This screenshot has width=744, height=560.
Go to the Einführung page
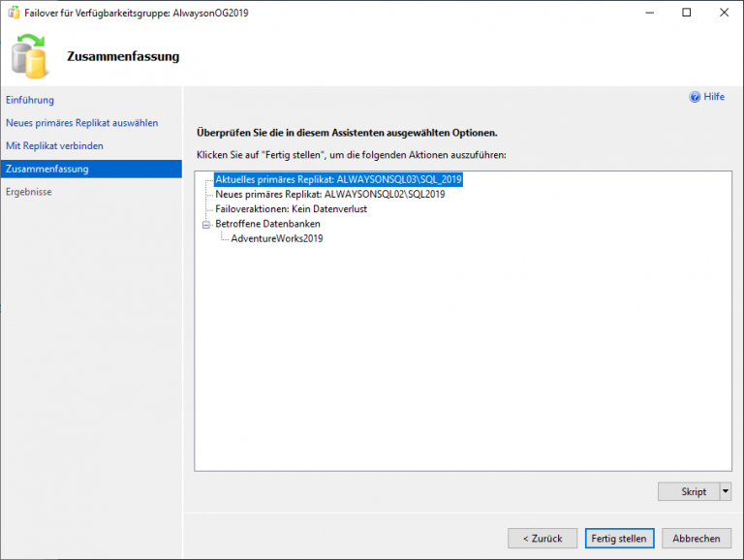tap(30, 100)
